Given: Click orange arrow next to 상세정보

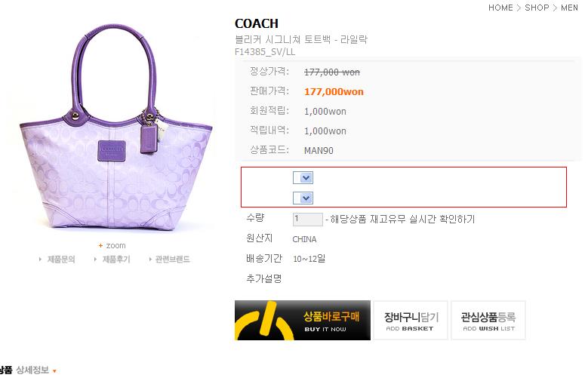Looking at the screenshot, I should (x=54, y=371).
